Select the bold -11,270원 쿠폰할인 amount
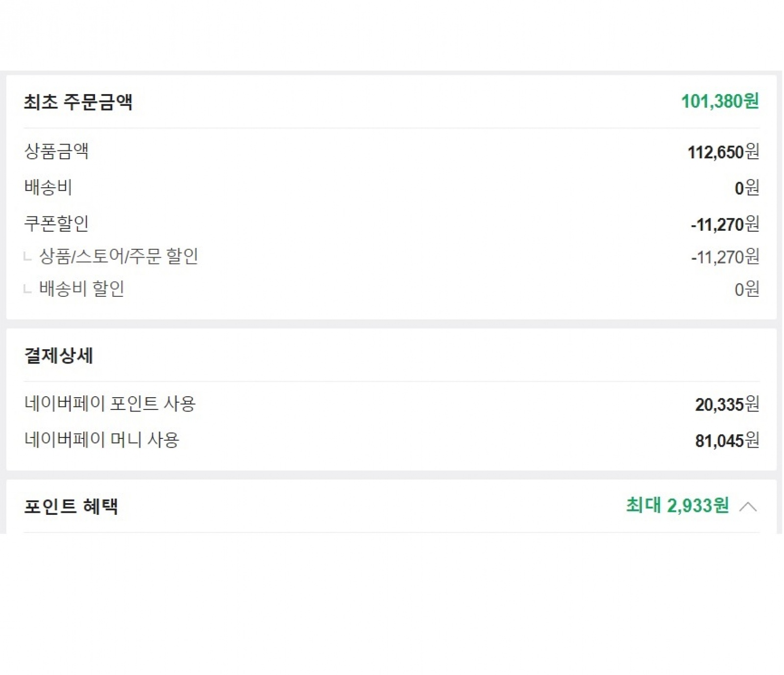784x675 pixels. tap(725, 225)
